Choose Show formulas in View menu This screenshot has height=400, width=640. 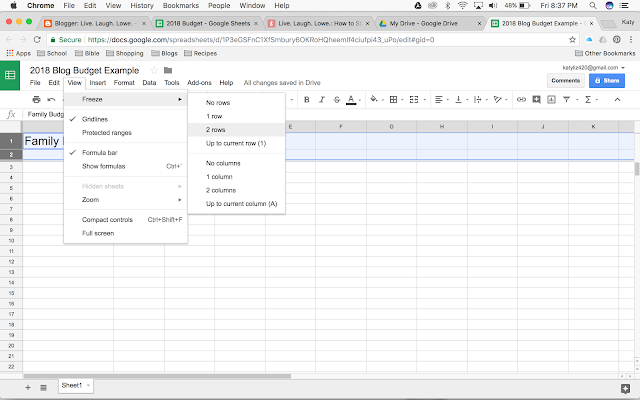(x=126, y=166)
